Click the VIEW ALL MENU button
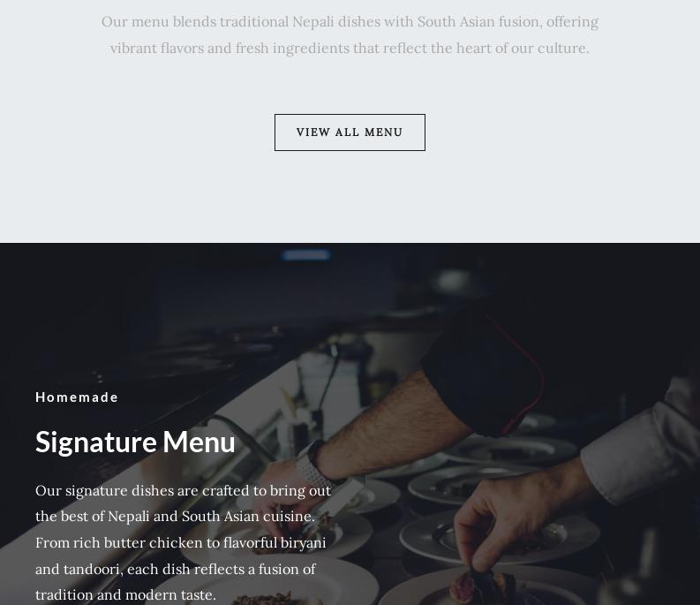Image resolution: width=700 pixels, height=605 pixels. [350, 132]
